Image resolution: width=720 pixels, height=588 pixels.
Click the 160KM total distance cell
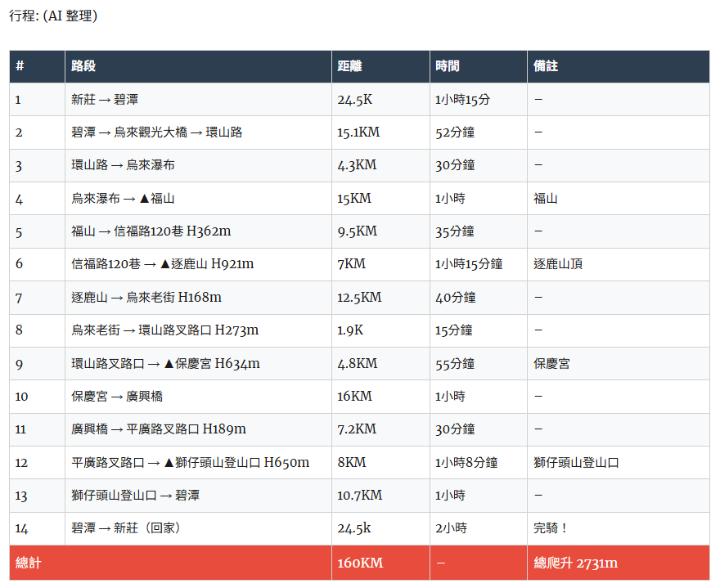pyautogui.click(x=360, y=563)
